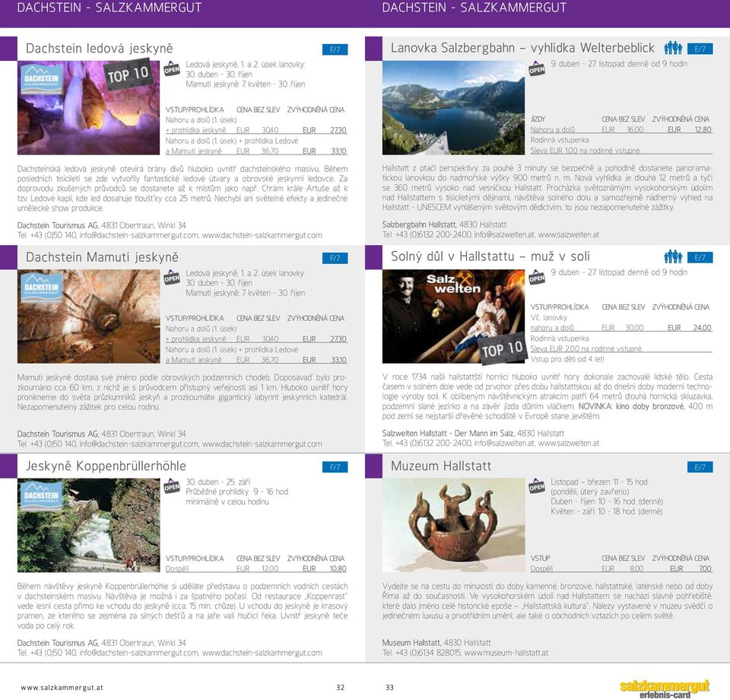Open the Mamutí jeskyně cave photo
Image resolution: width=730 pixels, height=700 pixels.
pos(88,317)
